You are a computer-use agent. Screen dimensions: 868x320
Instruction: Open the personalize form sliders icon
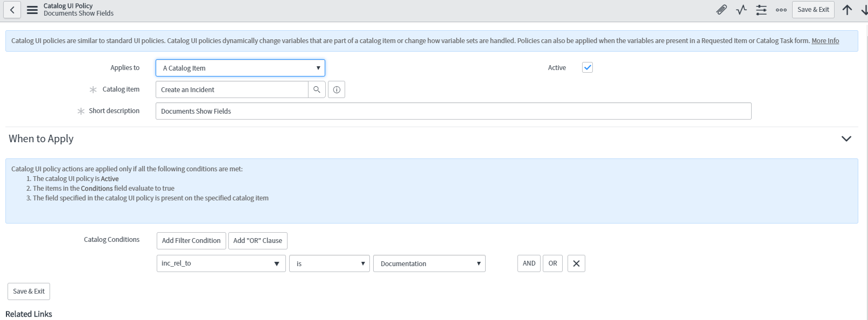tap(761, 10)
